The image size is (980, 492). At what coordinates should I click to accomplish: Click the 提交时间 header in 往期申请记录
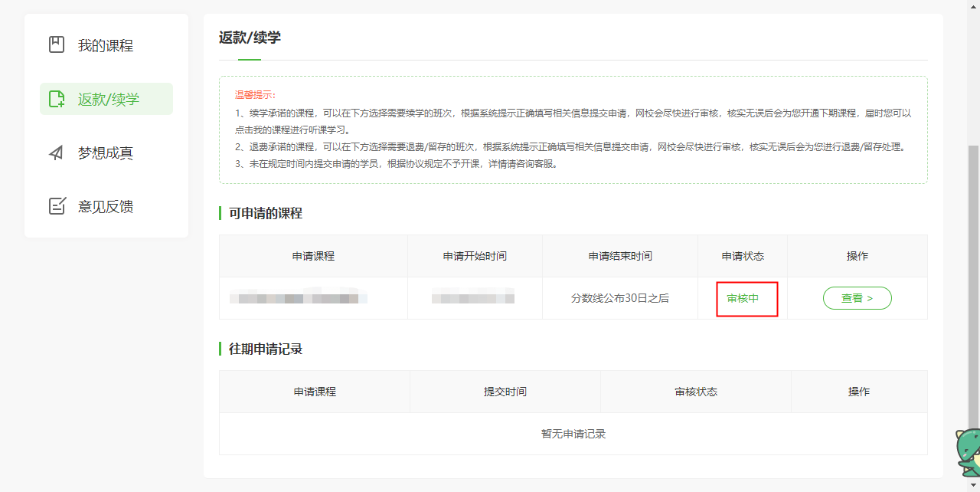[x=505, y=392]
